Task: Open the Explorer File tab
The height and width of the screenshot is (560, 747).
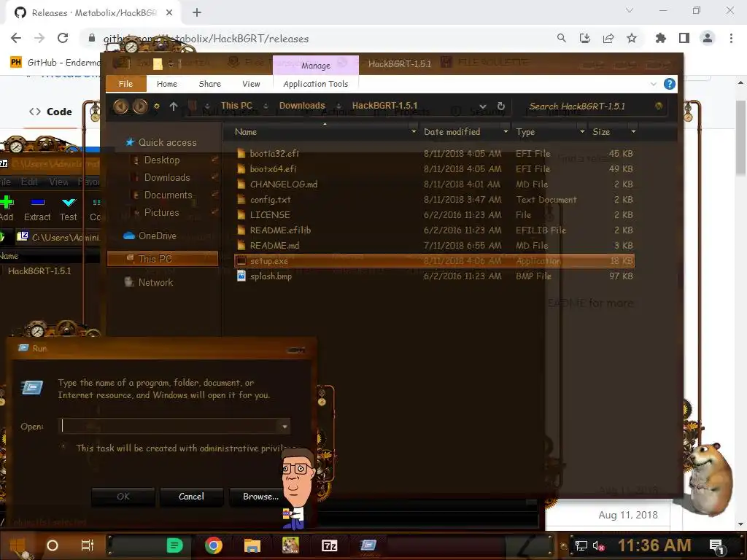Action: [x=125, y=84]
